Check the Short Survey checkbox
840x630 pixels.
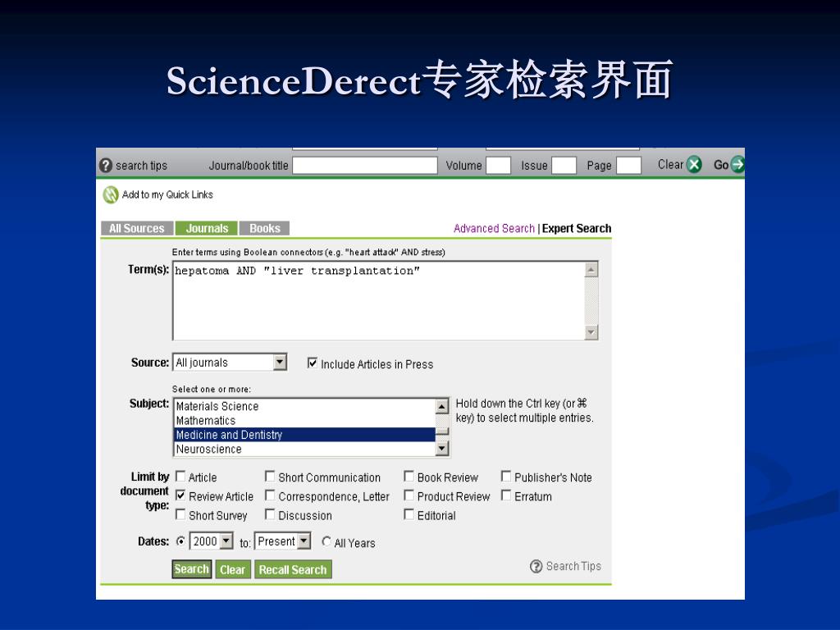pos(180,514)
